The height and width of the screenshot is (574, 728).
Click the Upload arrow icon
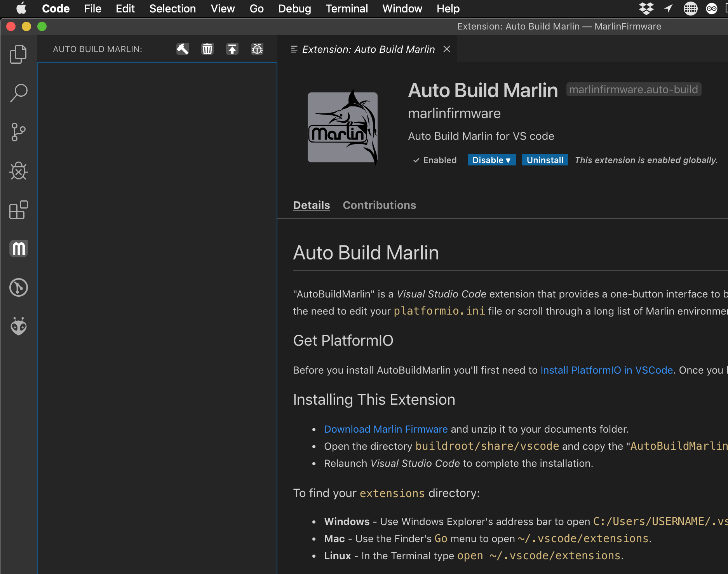tap(232, 49)
